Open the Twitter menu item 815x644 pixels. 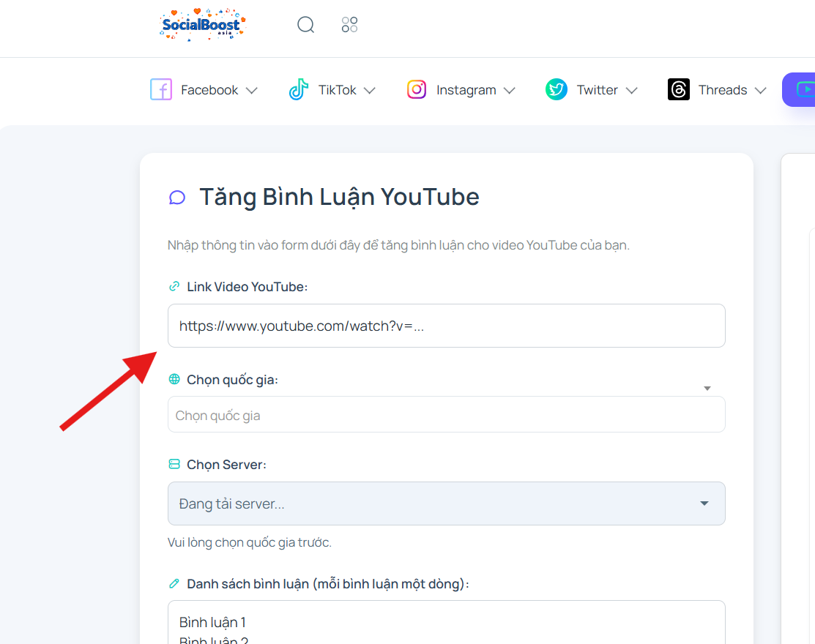(592, 90)
